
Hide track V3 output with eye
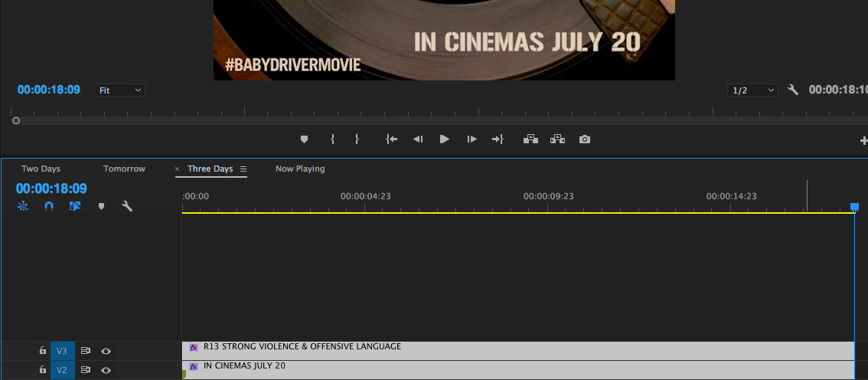106,351
